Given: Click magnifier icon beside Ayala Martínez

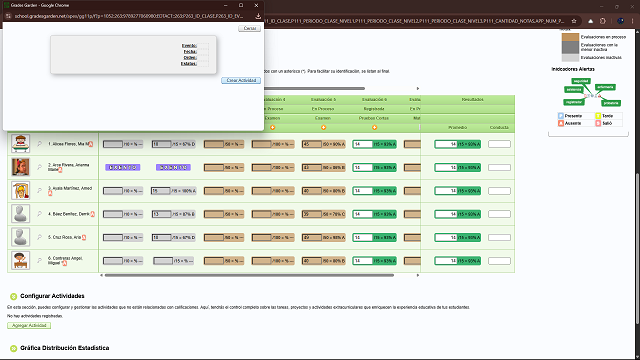Looking at the screenshot, I should pyautogui.click(x=40, y=190).
